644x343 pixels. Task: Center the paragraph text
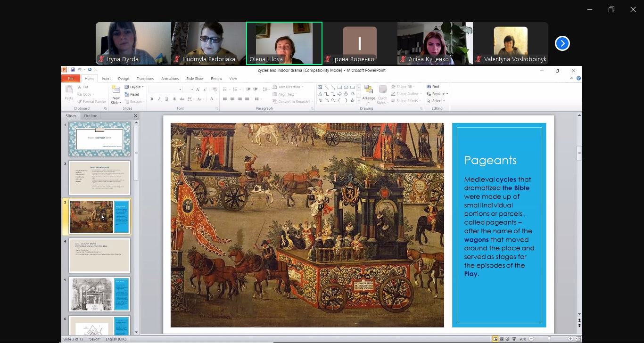click(x=232, y=99)
